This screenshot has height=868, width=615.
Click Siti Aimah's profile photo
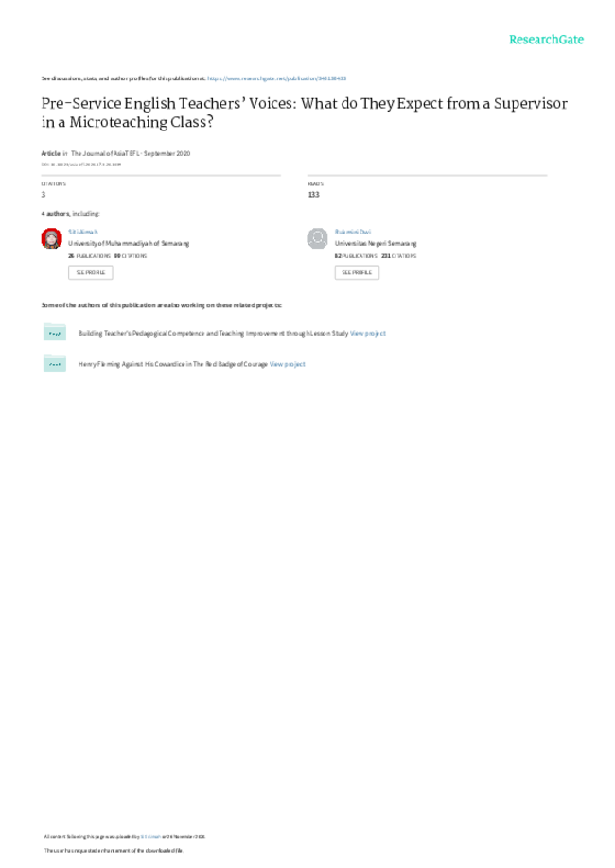click(x=51, y=238)
